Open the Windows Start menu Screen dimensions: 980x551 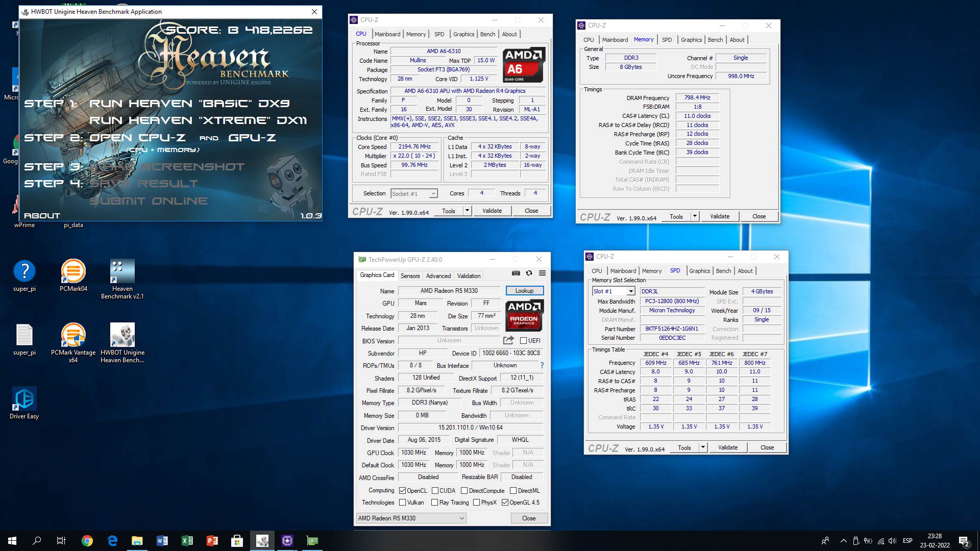click(12, 541)
